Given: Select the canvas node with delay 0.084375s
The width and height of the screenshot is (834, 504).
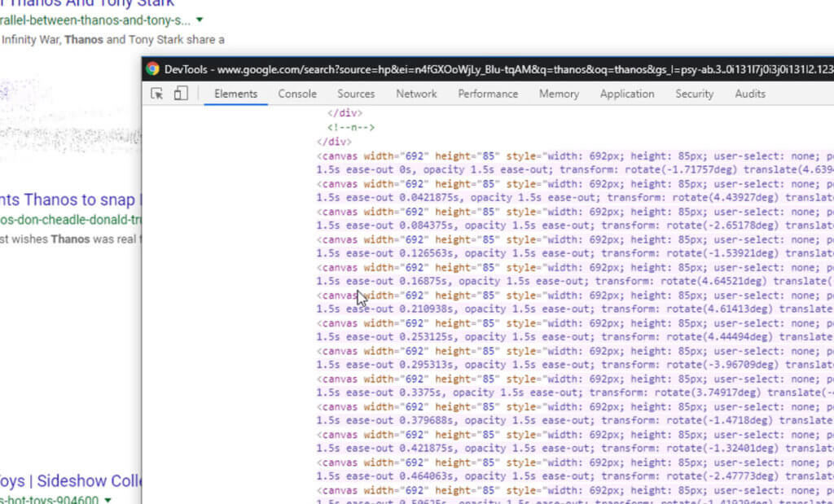Looking at the screenshot, I should 575,218.
